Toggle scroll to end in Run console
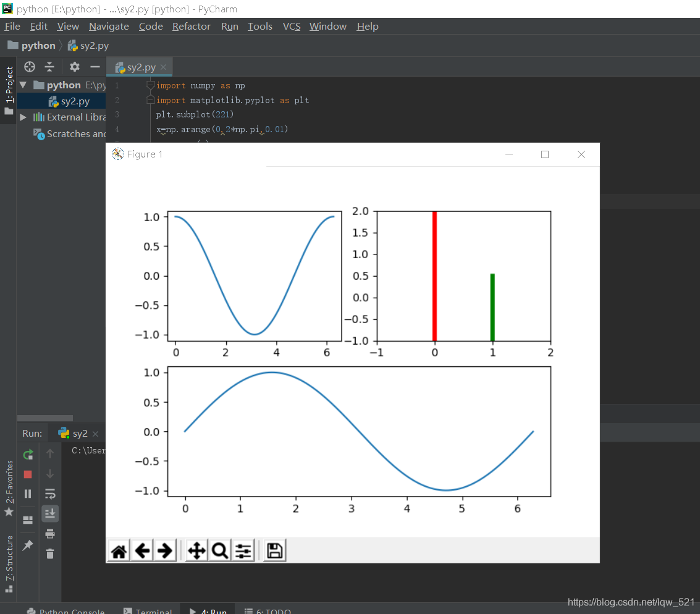700x614 pixels. pos(50,513)
